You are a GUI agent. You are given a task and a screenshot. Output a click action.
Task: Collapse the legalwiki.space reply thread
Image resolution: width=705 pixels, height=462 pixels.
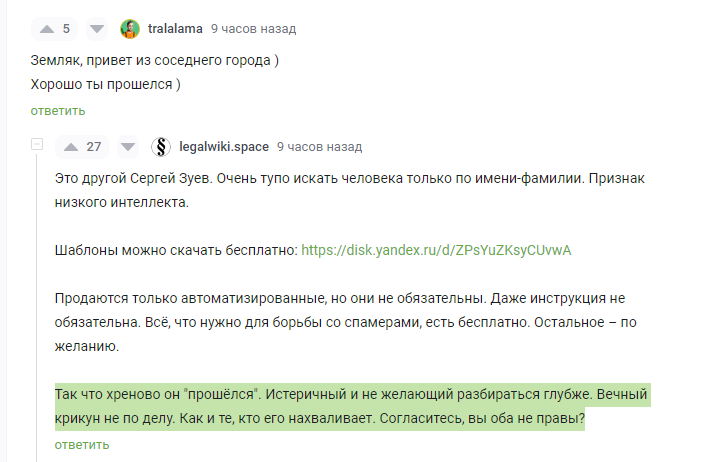tap(38, 146)
